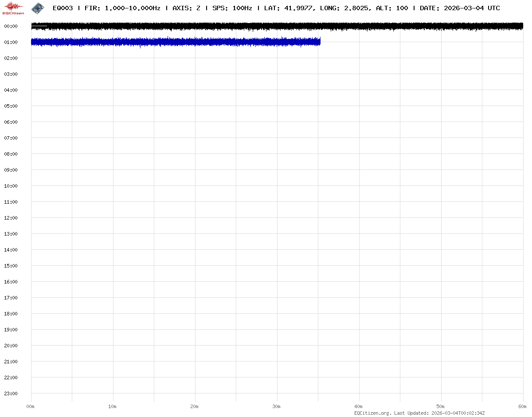Select the 12:00 hour row label

tap(11, 218)
